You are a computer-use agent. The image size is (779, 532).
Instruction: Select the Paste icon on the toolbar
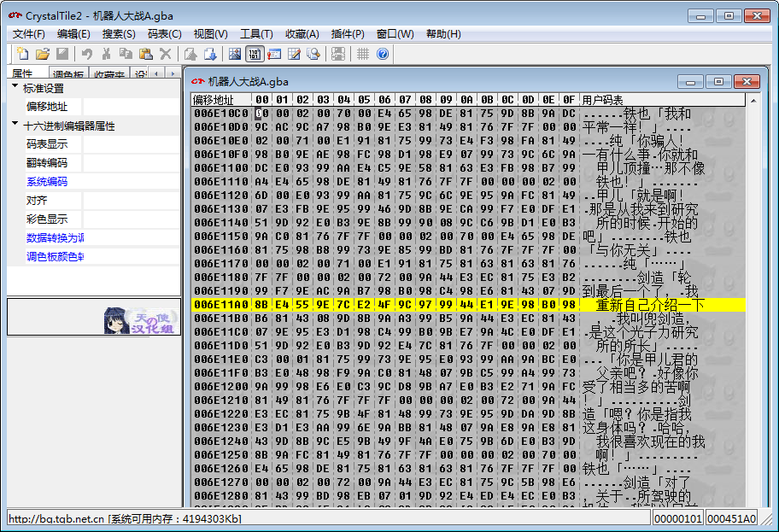(145, 53)
